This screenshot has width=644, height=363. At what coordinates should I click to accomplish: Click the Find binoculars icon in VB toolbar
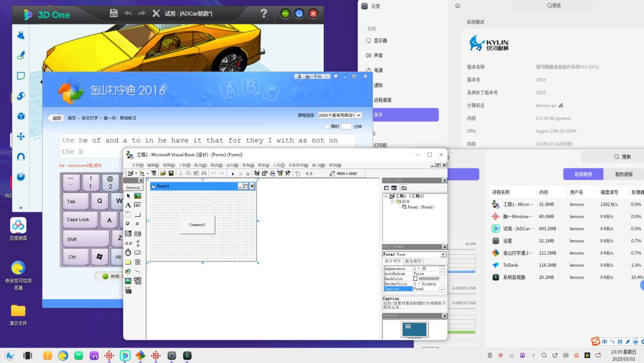[x=204, y=173]
